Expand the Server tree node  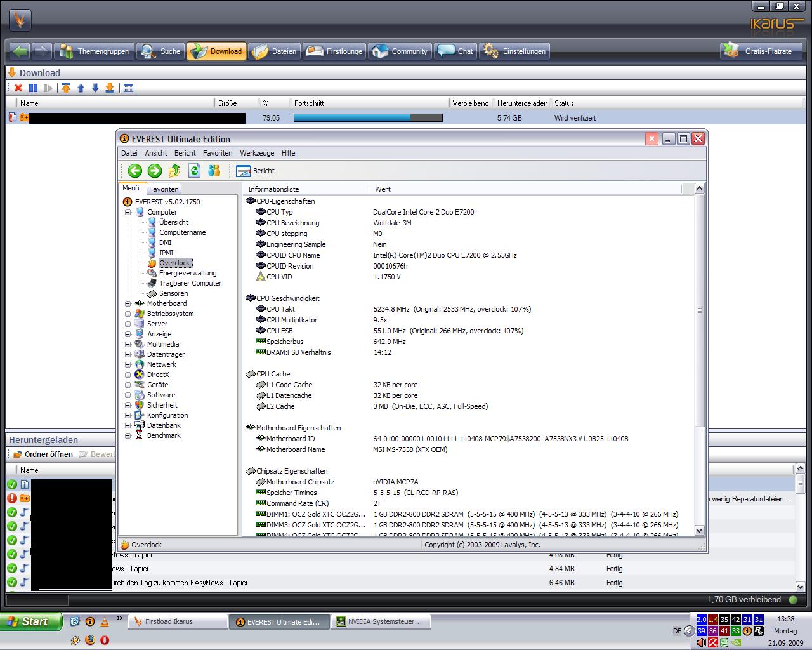point(128,324)
